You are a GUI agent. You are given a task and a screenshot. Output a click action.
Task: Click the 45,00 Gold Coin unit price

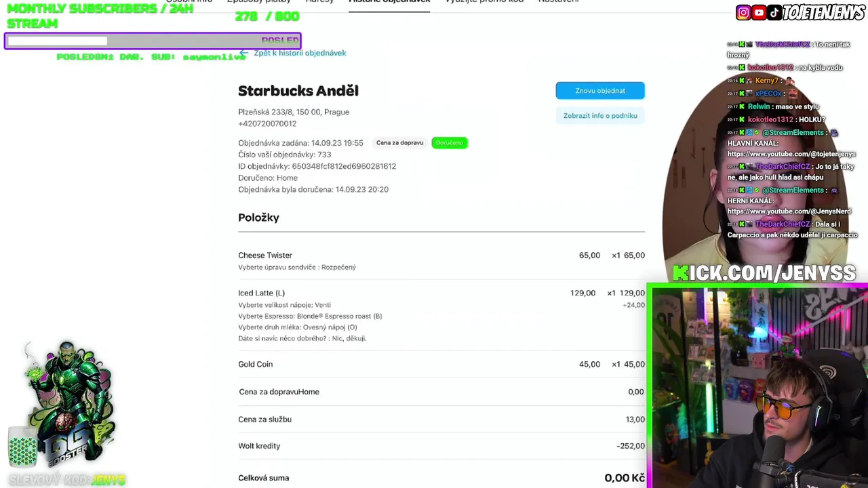[x=589, y=364]
